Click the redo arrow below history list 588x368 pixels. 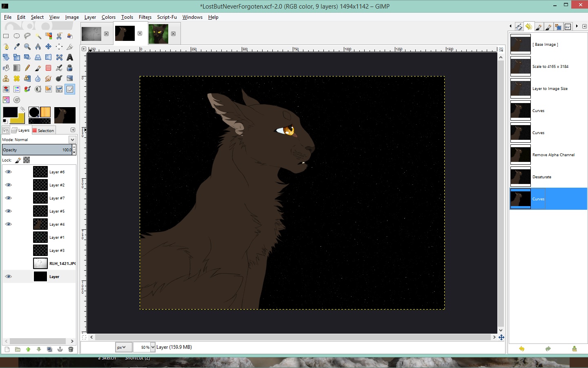[x=548, y=349]
